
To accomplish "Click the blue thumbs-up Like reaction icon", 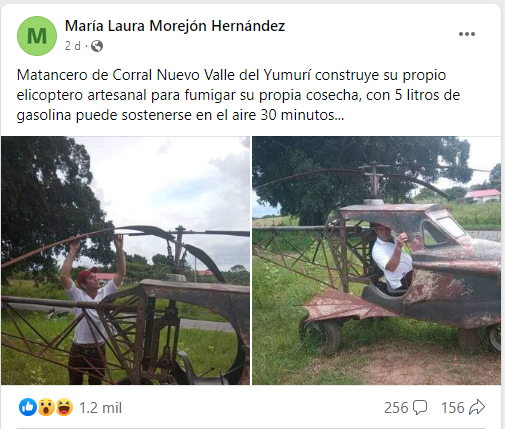I will click(28, 407).
